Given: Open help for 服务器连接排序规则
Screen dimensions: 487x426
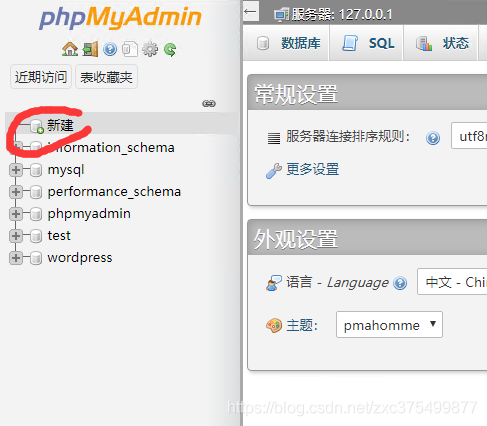Looking at the screenshot, I should point(433,138).
